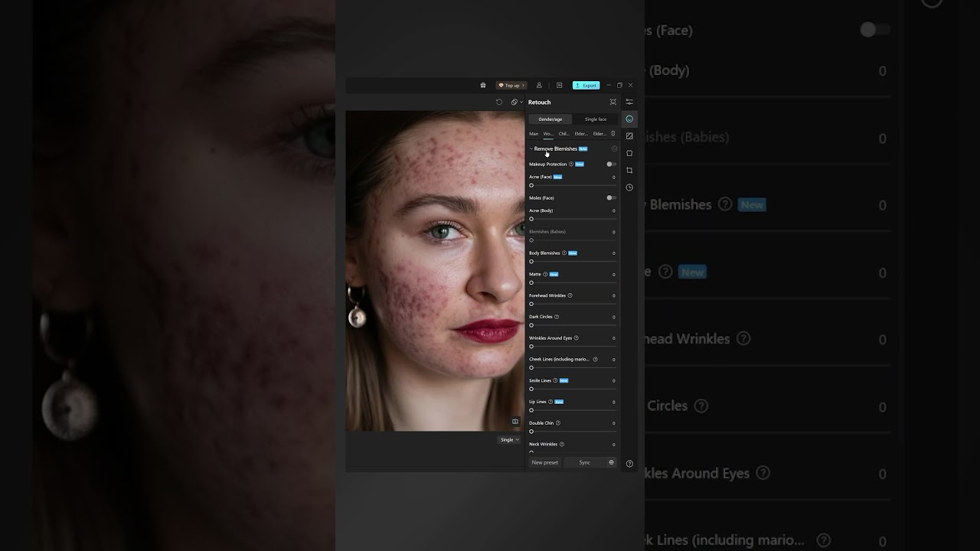The image size is (980, 551).
Task: Click the crossed-circle icon above the photo
Action: point(514,102)
